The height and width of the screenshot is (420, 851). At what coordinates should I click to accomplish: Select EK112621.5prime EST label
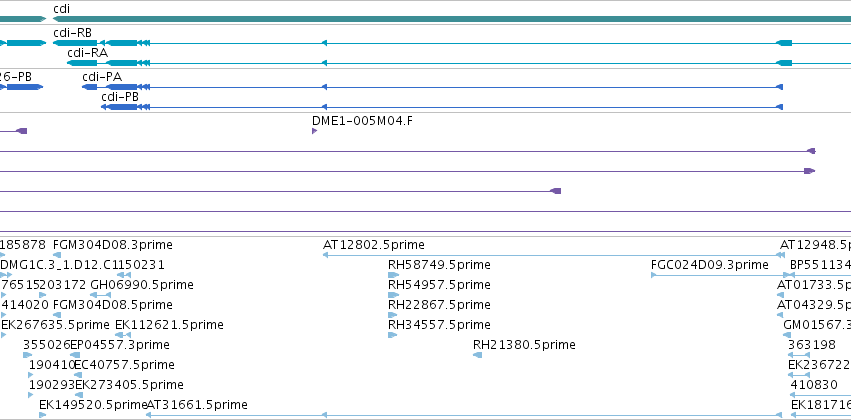(169, 325)
